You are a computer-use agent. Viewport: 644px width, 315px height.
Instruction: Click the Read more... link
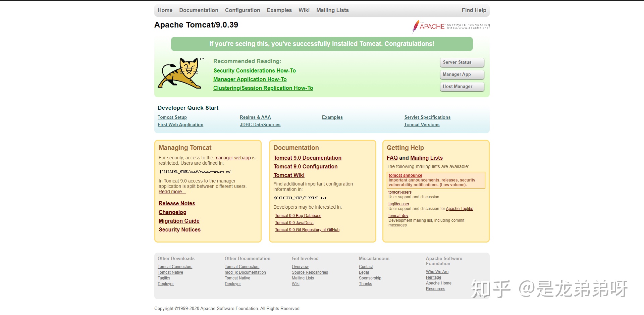click(172, 192)
